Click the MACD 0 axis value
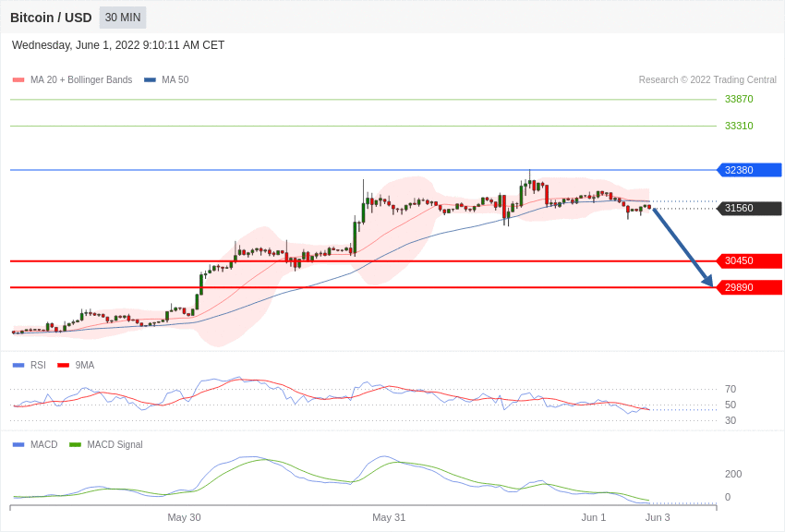 (728, 497)
